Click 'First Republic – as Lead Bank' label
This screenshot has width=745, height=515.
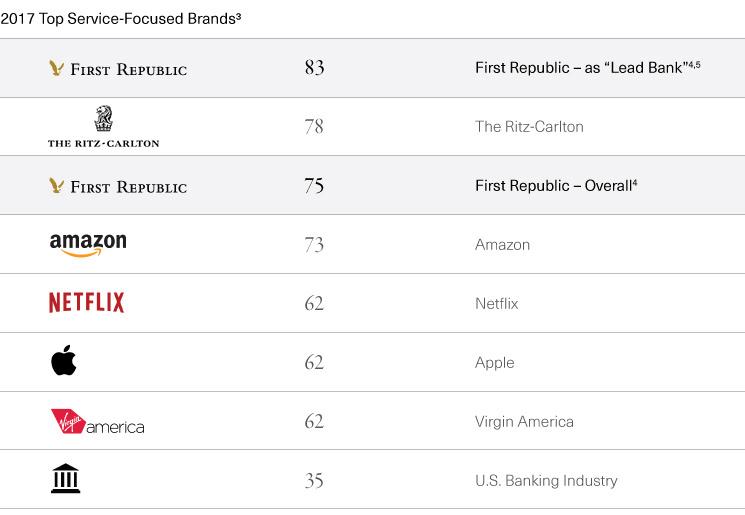pos(588,67)
